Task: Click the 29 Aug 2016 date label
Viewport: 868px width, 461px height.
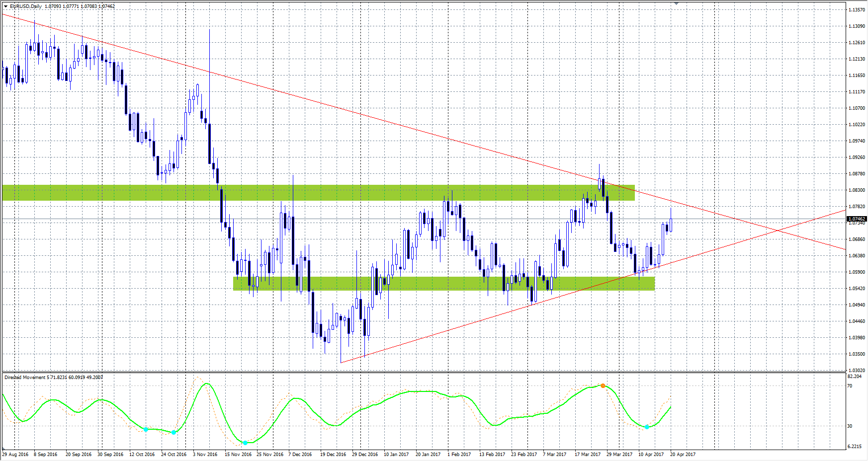Action: tap(15, 455)
